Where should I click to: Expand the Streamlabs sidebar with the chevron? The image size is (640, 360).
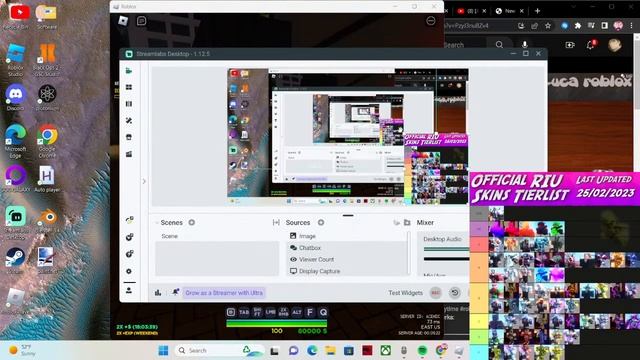click(x=144, y=181)
